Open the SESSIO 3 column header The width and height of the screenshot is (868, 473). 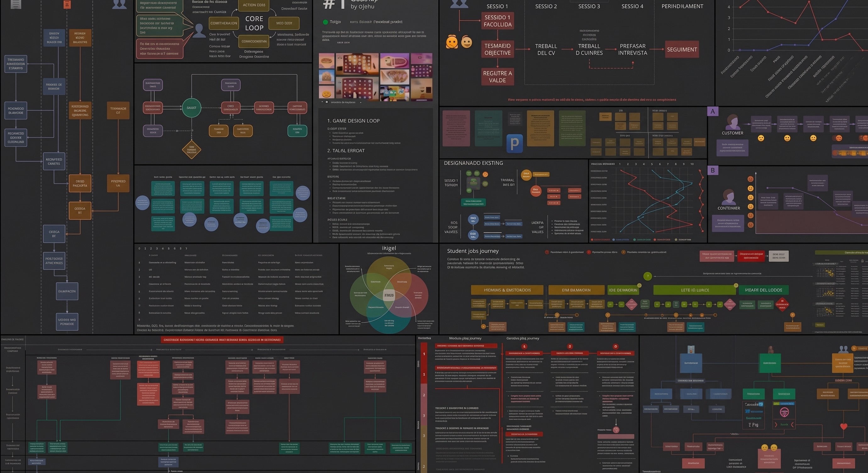(589, 6)
